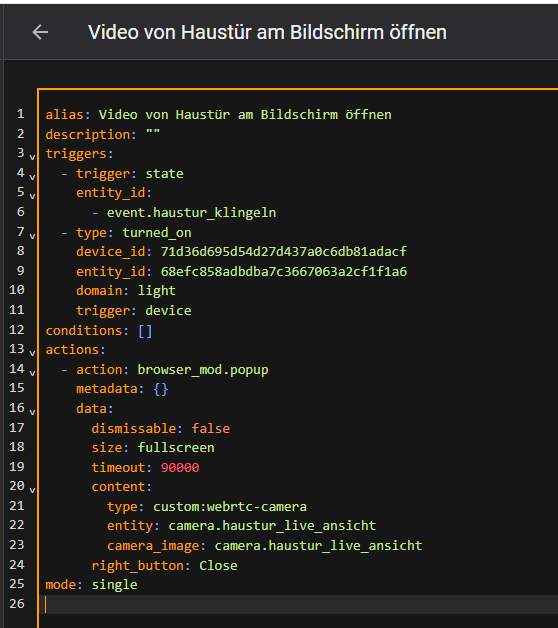Click the entity_id value 68efc858adbd...
Image resolution: width=558 pixels, height=628 pixels.
(284, 272)
